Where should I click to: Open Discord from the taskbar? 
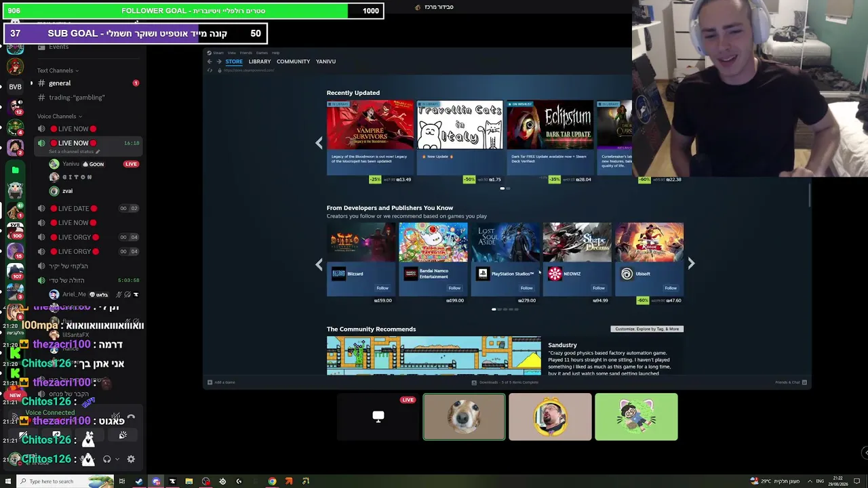(x=156, y=481)
